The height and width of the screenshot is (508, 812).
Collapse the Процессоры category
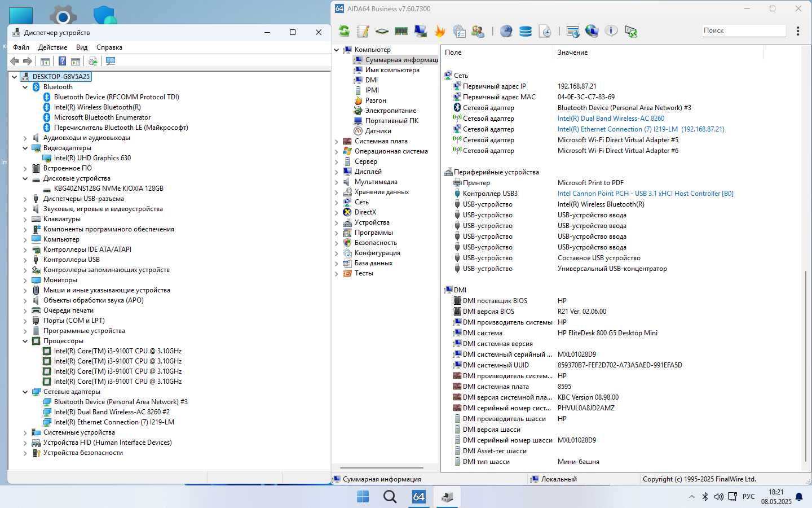(25, 341)
